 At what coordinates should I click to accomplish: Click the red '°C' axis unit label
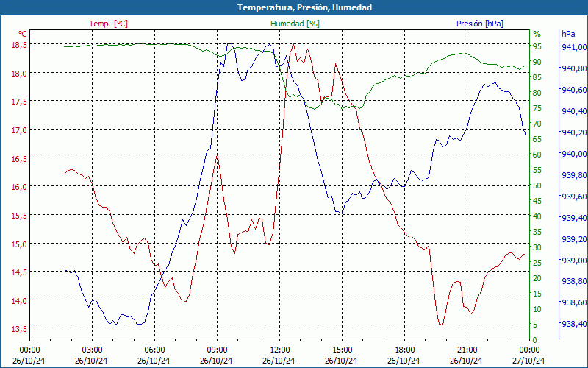click(x=23, y=34)
